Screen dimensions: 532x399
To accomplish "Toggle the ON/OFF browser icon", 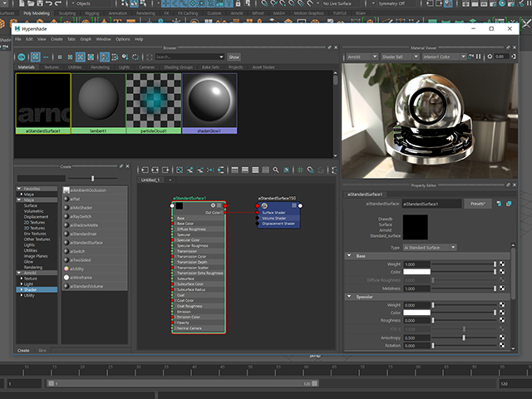I will click(x=21, y=57).
